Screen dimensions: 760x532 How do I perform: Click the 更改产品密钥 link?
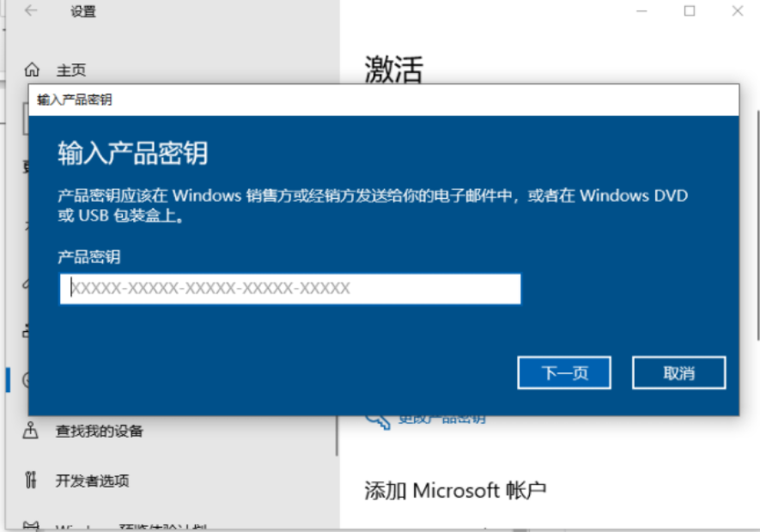pyautogui.click(x=442, y=419)
